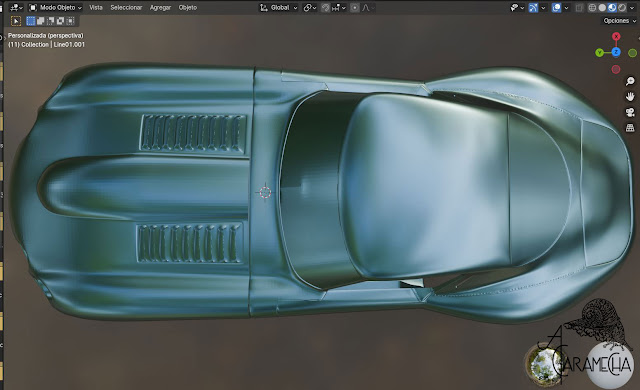The image size is (640, 390).
Task: Toggle the show overlays button
Action: point(556,8)
